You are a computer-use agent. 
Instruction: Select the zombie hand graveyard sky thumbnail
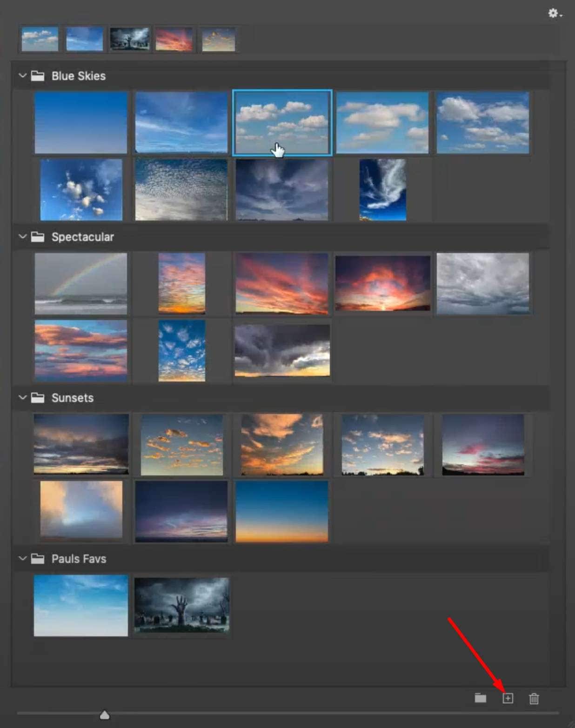(x=182, y=605)
